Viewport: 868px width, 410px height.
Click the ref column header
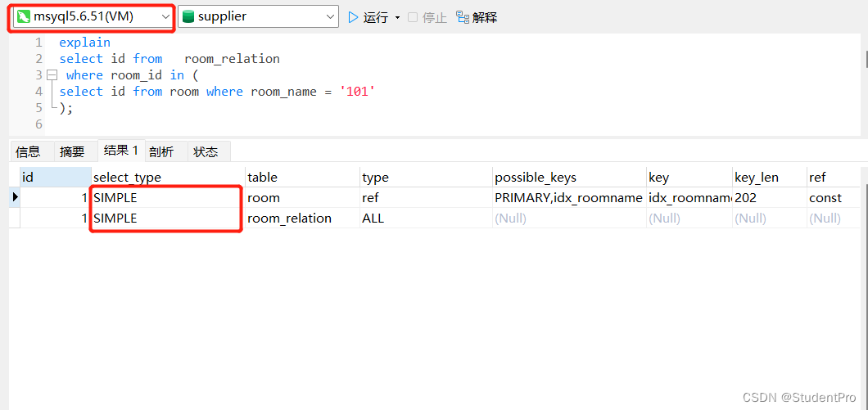pos(834,177)
